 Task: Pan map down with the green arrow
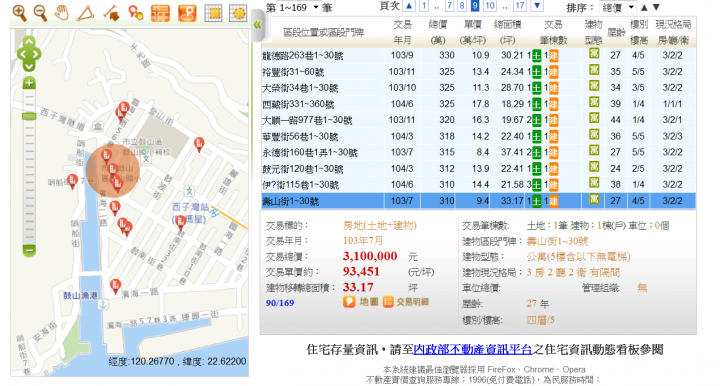pyautogui.click(x=29, y=67)
